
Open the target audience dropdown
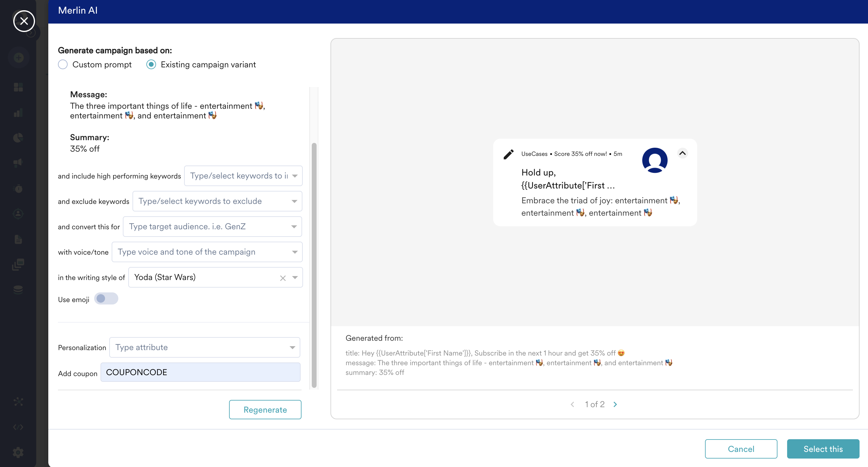212,227
